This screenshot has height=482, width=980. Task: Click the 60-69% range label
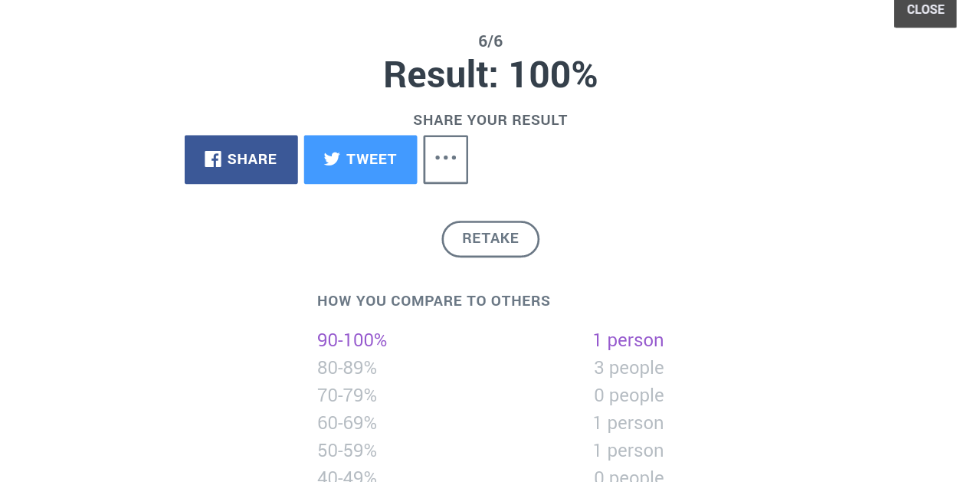pyautogui.click(x=347, y=423)
